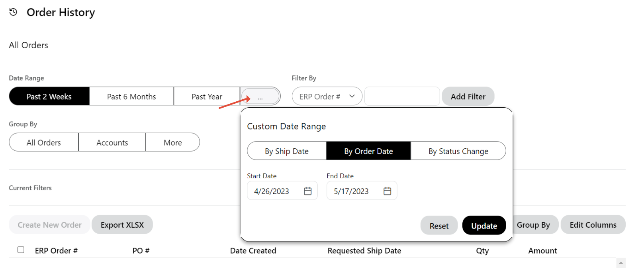Click the Order History clock icon
The width and height of the screenshot is (644, 268).
[x=13, y=12]
